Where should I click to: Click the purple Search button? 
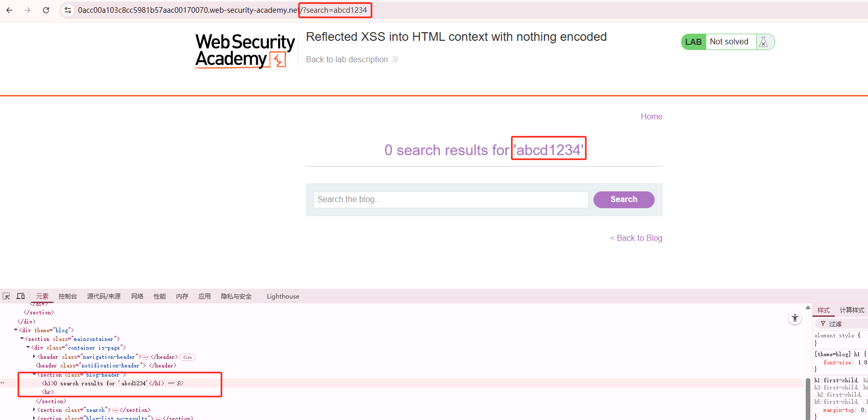(x=624, y=200)
